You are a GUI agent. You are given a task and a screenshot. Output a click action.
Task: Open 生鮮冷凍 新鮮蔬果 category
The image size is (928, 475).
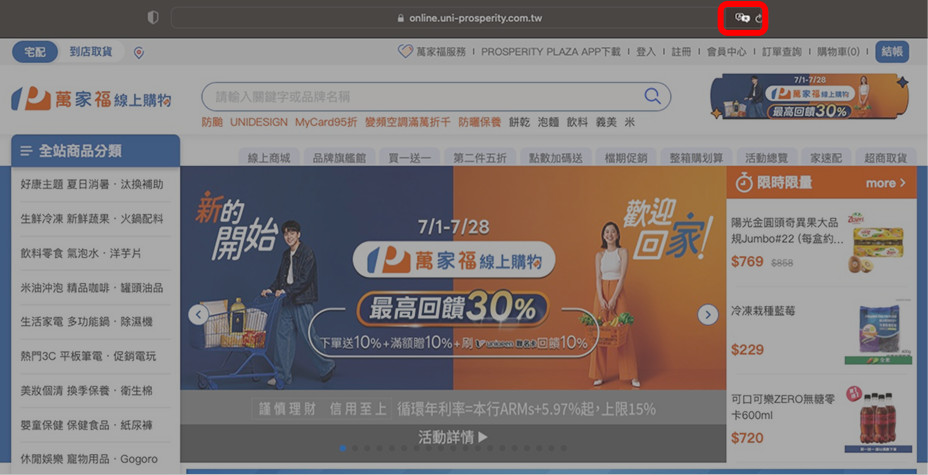[92, 219]
